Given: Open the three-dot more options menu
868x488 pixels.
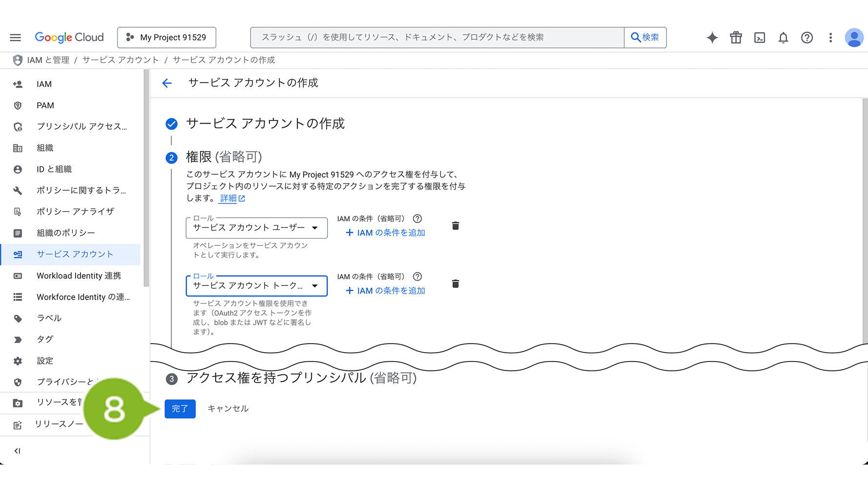Looking at the screenshot, I should pyautogui.click(x=830, y=38).
